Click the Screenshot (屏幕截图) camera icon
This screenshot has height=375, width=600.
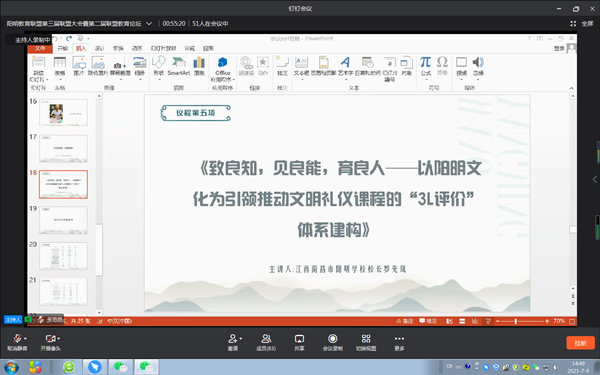tap(120, 64)
